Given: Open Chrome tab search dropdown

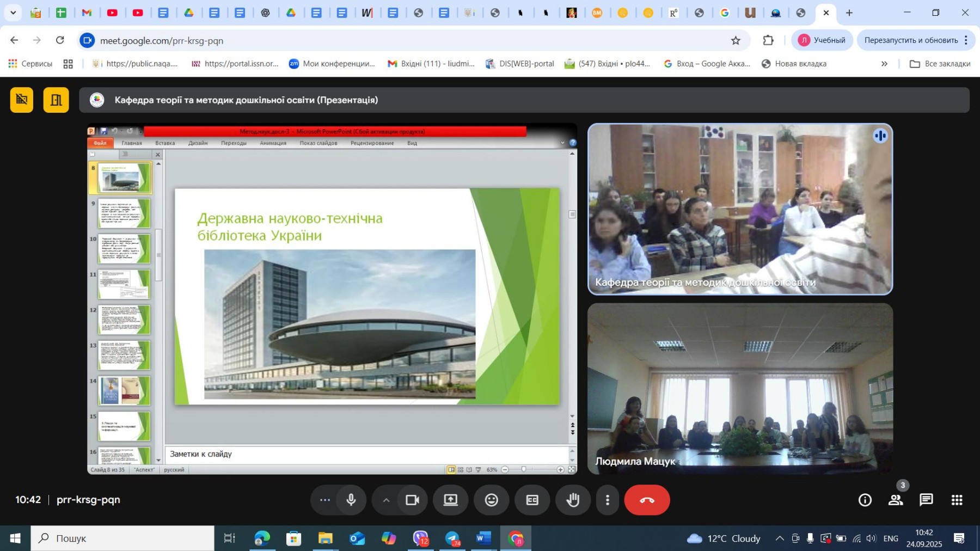Looking at the screenshot, I should click(13, 13).
